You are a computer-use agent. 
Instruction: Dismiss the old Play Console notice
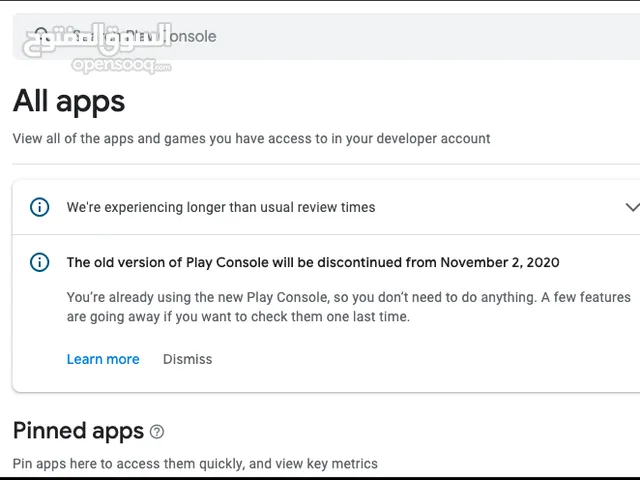click(187, 359)
